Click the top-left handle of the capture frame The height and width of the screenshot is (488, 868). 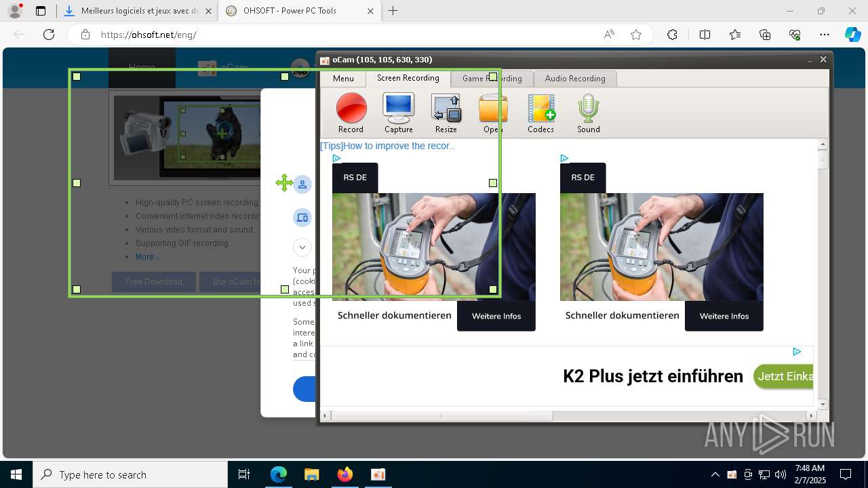pos(77,77)
